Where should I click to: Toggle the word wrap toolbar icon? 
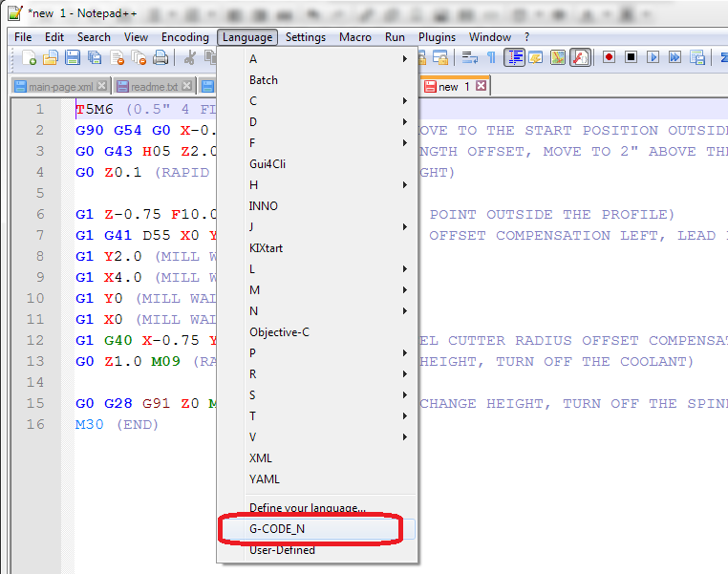(x=470, y=57)
